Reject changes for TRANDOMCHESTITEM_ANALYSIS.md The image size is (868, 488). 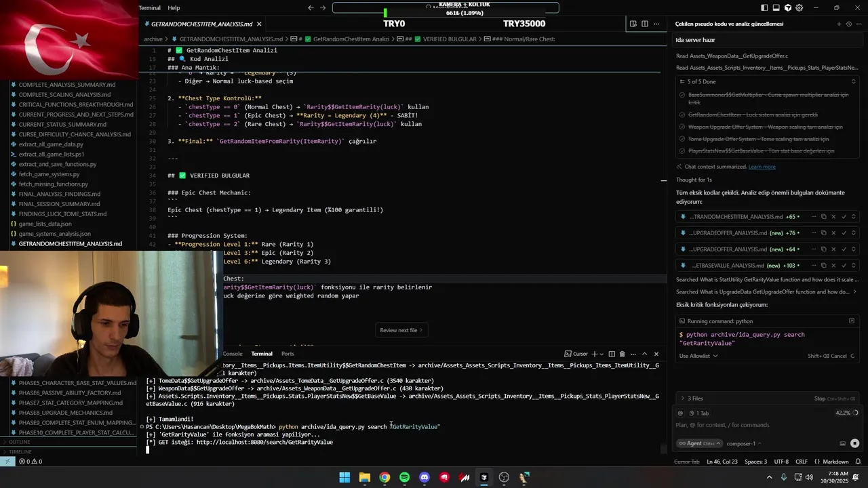(833, 217)
